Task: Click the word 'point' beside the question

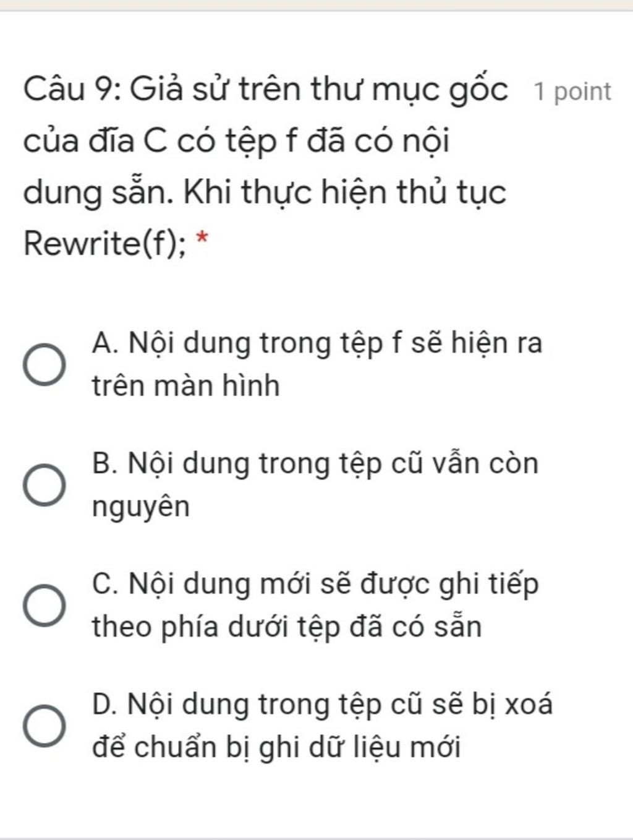Action: pos(582,92)
